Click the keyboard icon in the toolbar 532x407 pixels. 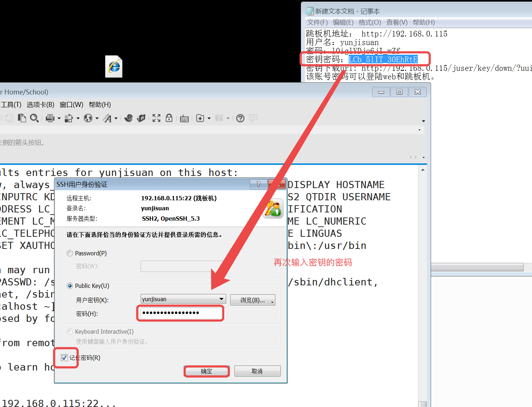pyautogui.click(x=184, y=118)
